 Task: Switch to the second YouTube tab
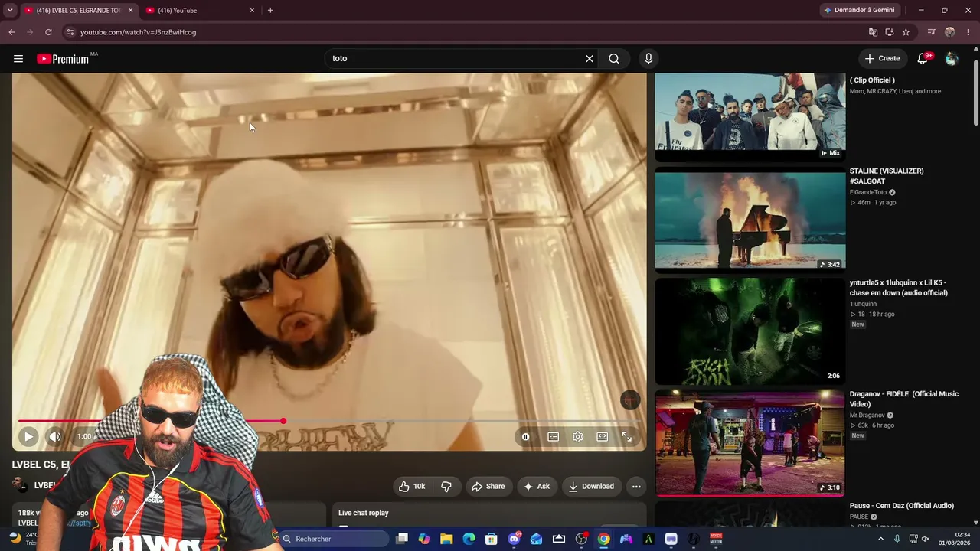tap(201, 11)
